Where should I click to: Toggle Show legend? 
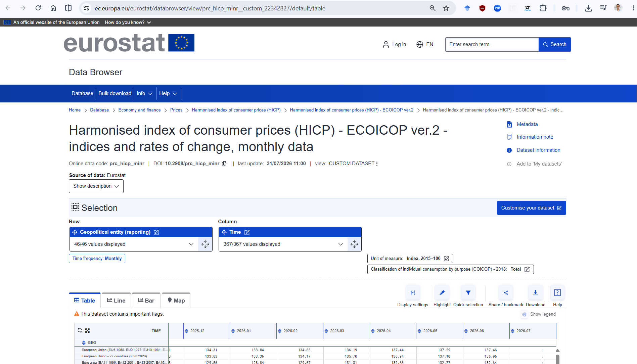coord(539,314)
